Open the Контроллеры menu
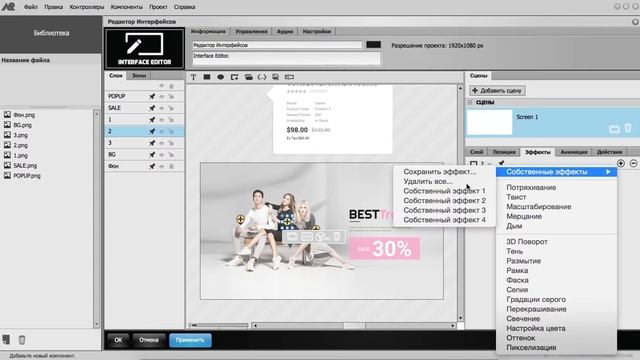Image resolution: width=640 pixels, height=360 pixels. coord(87,7)
